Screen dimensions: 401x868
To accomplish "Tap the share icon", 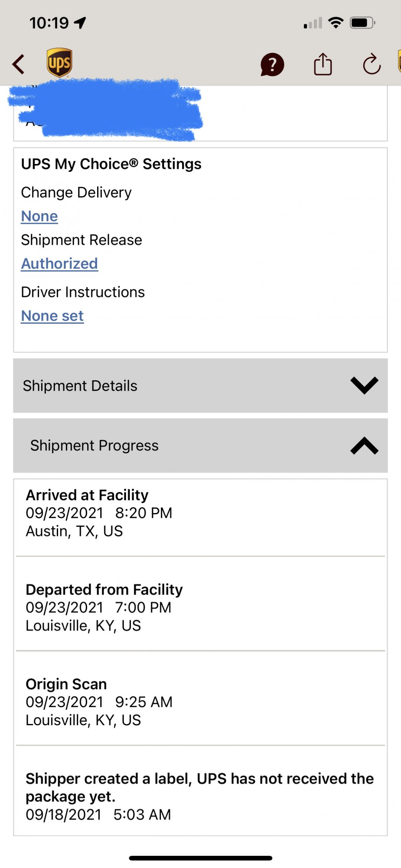I will (x=323, y=65).
